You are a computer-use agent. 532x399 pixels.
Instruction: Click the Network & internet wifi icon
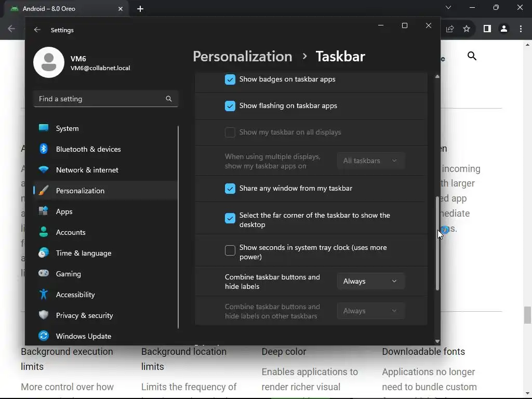(x=44, y=170)
